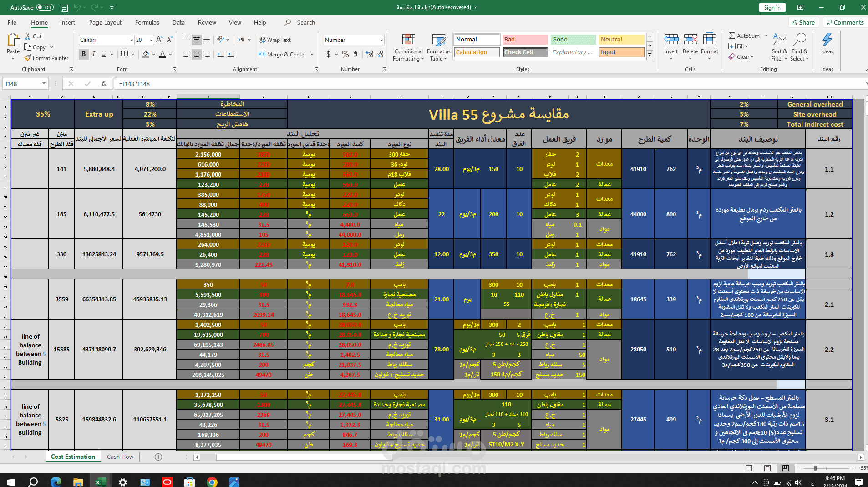Switch to the Formulas ribbon tab

point(147,22)
